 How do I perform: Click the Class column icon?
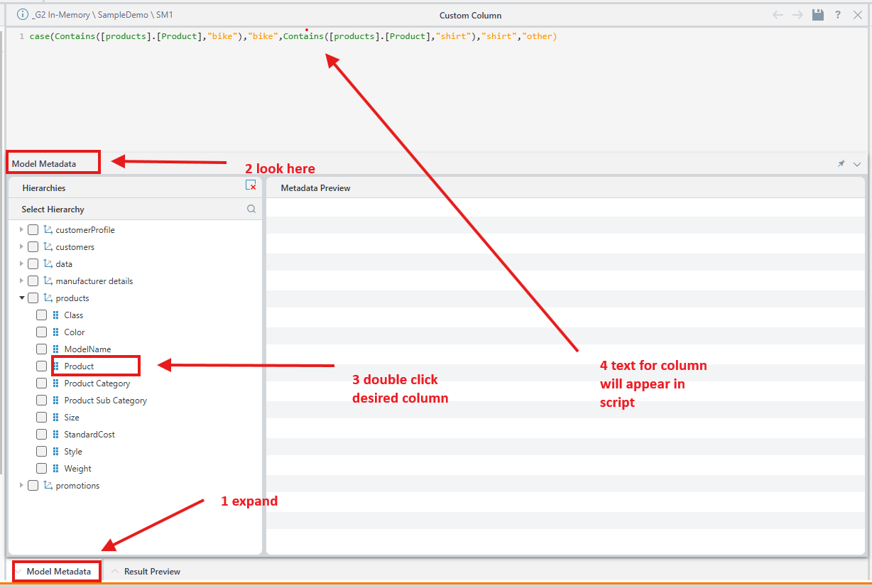click(56, 315)
